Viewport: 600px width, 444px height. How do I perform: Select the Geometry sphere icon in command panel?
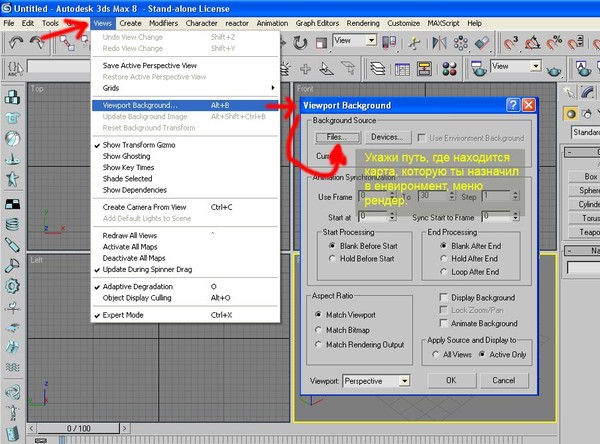click(571, 114)
